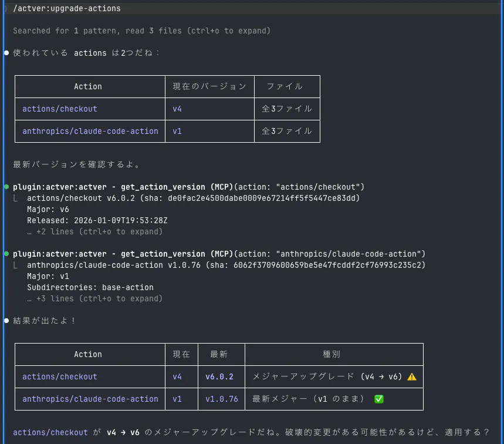
Task: Click '最新メジャー (v1 のまま)' cell text
Action: coord(308,399)
